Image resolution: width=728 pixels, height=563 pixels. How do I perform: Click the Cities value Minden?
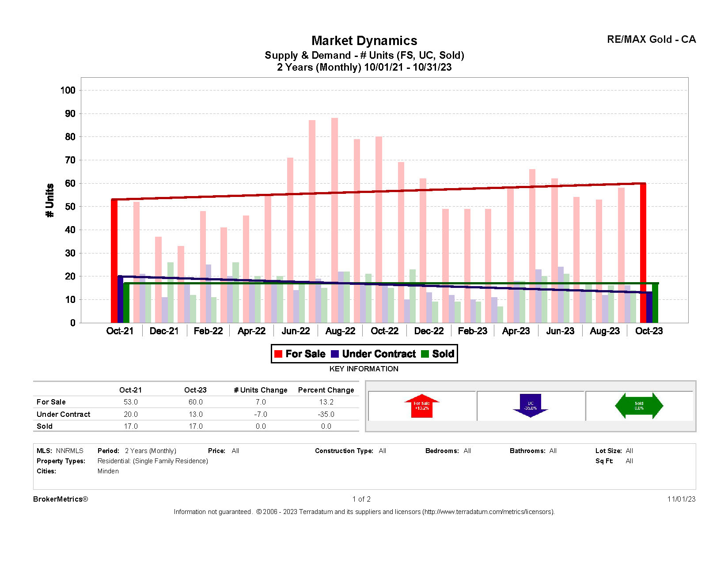[x=108, y=471]
